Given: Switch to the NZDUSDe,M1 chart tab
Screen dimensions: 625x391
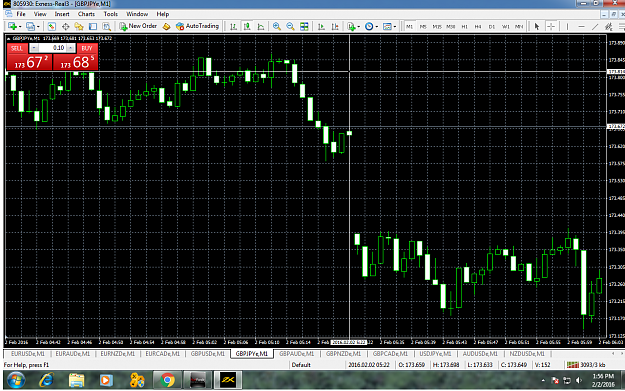Looking at the screenshot, I should (527, 354).
